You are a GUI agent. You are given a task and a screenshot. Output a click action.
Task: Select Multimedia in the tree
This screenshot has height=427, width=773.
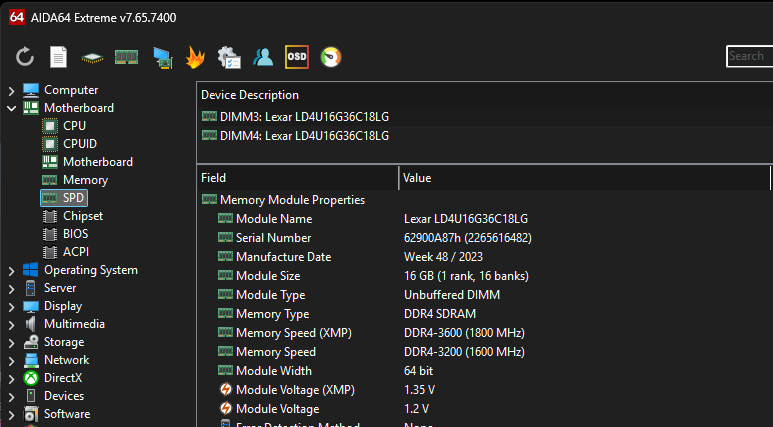coord(74,324)
